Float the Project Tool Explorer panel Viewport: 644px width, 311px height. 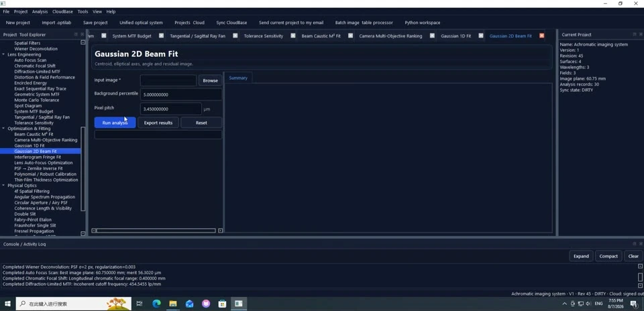(76, 34)
